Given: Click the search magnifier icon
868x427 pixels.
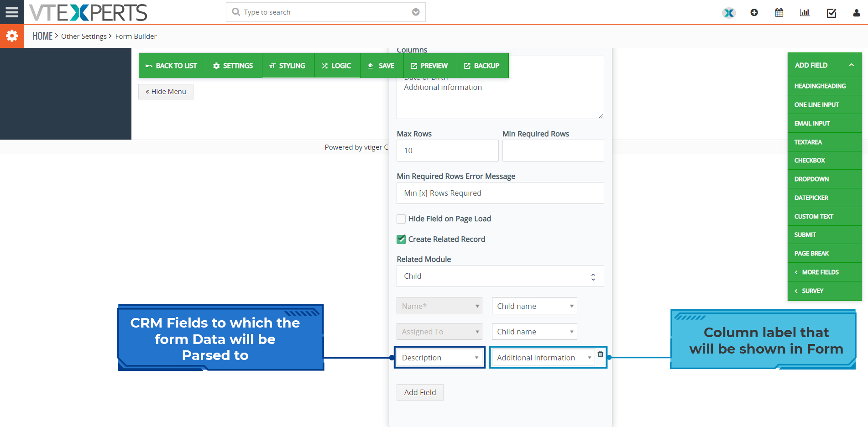Looking at the screenshot, I should point(236,12).
